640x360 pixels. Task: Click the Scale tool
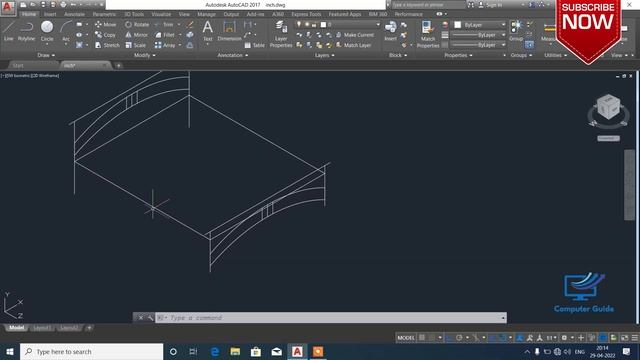pyautogui.click(x=136, y=45)
